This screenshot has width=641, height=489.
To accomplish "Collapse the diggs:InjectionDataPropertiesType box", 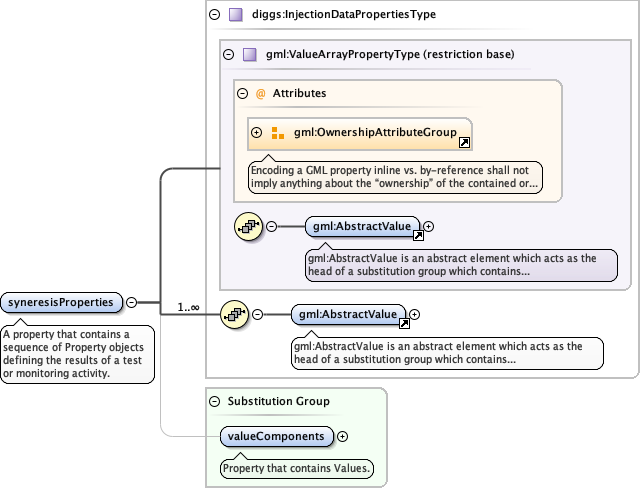I will (214, 15).
